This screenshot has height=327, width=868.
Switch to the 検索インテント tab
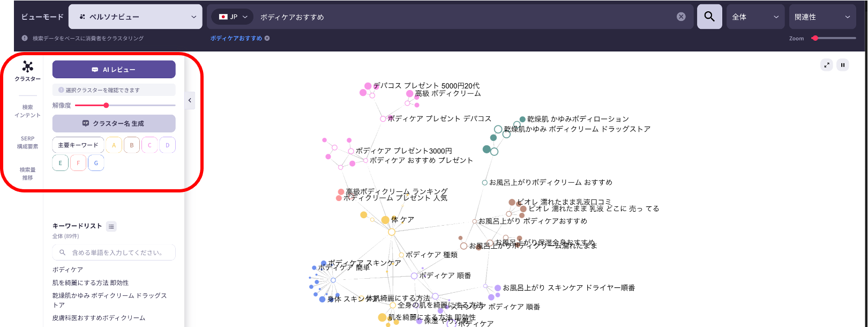[x=28, y=111]
